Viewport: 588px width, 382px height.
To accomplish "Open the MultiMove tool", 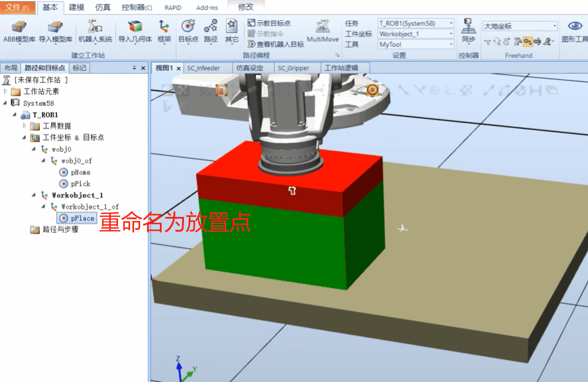I will (322, 31).
